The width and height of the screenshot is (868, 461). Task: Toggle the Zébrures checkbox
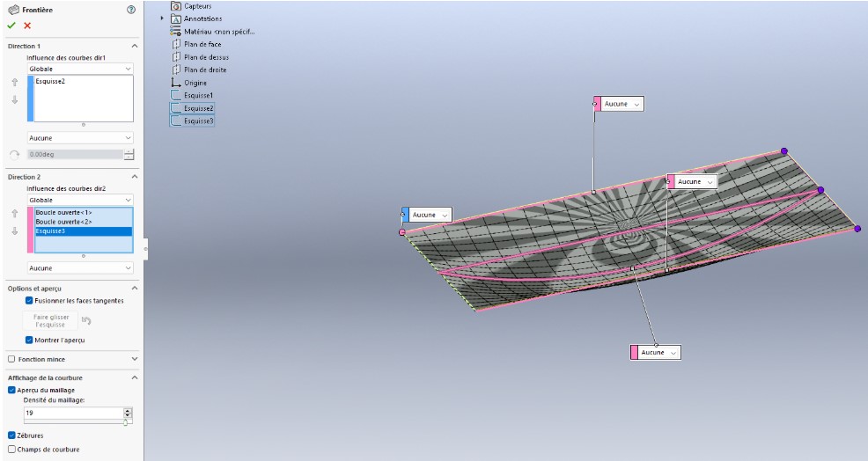coord(11,435)
